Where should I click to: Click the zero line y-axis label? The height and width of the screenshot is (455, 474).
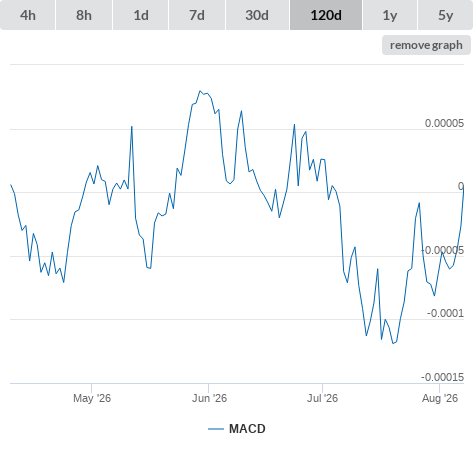(x=461, y=186)
